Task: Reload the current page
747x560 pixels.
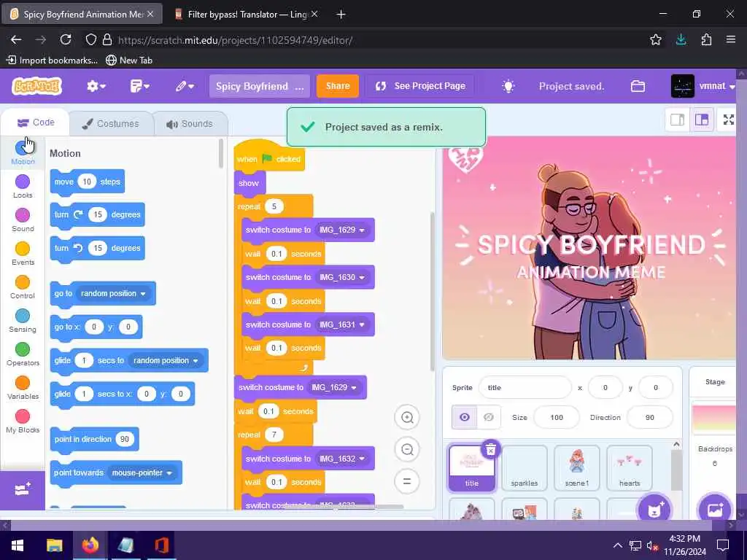Action: point(66,39)
